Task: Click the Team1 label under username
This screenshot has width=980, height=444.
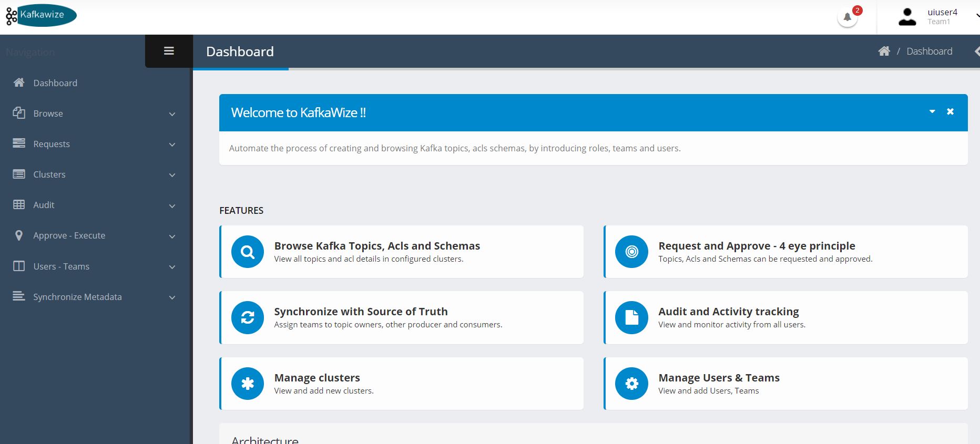Action: (x=938, y=22)
